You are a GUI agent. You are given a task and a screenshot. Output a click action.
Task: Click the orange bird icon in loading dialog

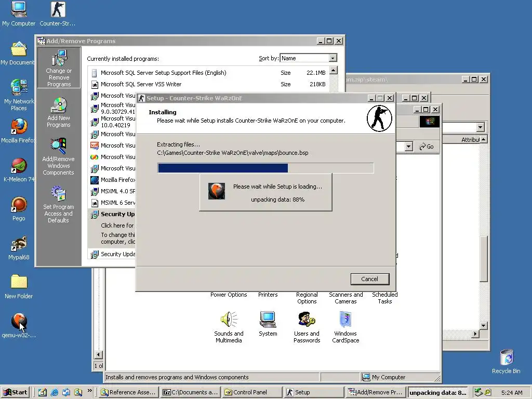[x=217, y=191]
